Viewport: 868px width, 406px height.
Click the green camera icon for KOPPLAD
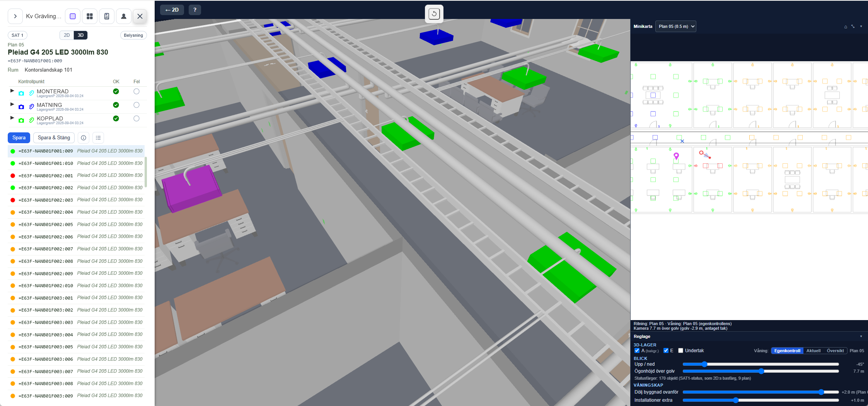(21, 120)
